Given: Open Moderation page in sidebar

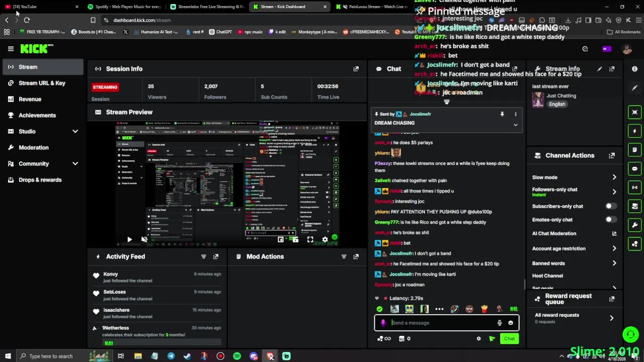Looking at the screenshot, I should tap(42, 147).
